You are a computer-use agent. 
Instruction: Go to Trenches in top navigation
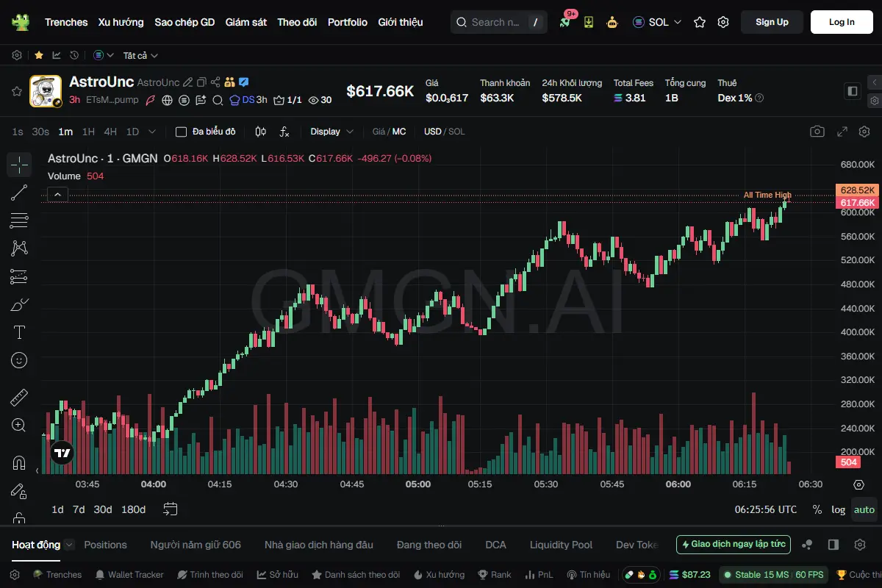[x=66, y=22]
